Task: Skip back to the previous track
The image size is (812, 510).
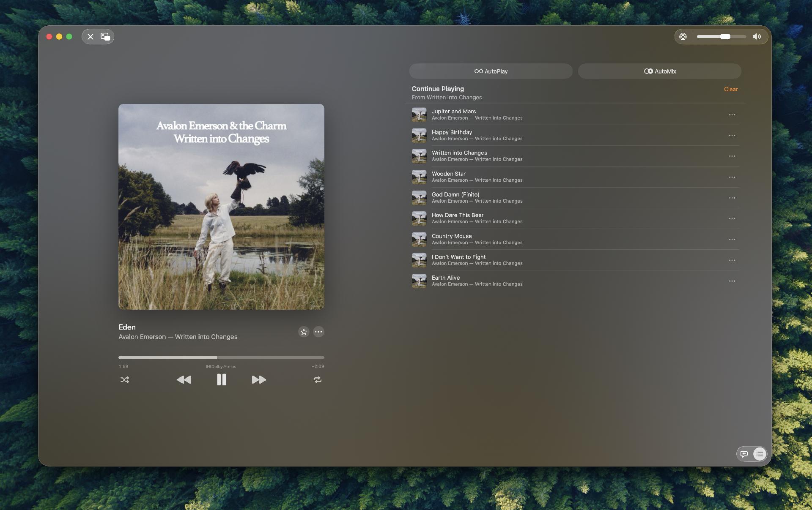Action: 184,380
